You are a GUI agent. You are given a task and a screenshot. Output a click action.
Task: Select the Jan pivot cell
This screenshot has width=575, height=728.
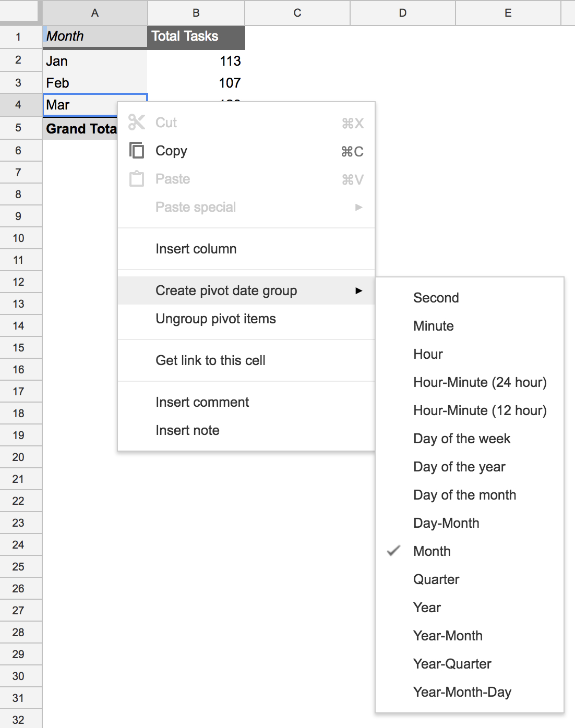tap(94, 61)
